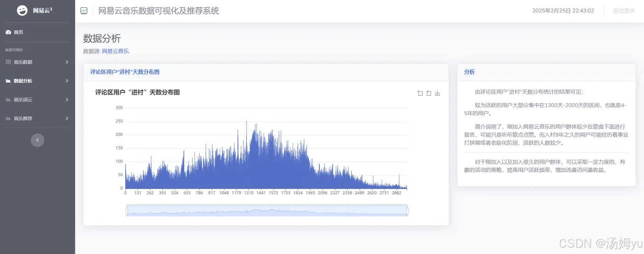Click the 数据可视化 sidebar section label
Viewport: 644px width, 254px height.
pyautogui.click(x=14, y=50)
